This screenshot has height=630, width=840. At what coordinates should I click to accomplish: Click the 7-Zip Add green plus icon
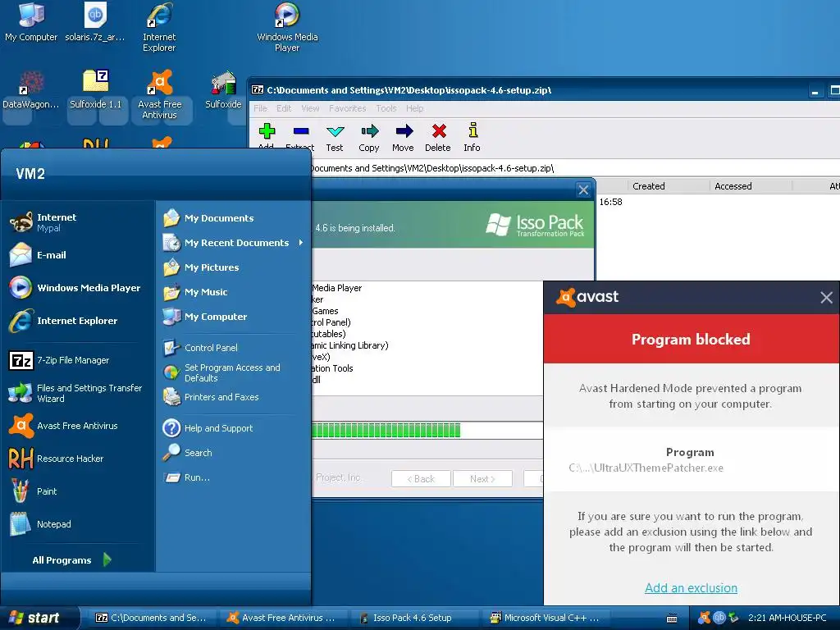click(x=267, y=131)
